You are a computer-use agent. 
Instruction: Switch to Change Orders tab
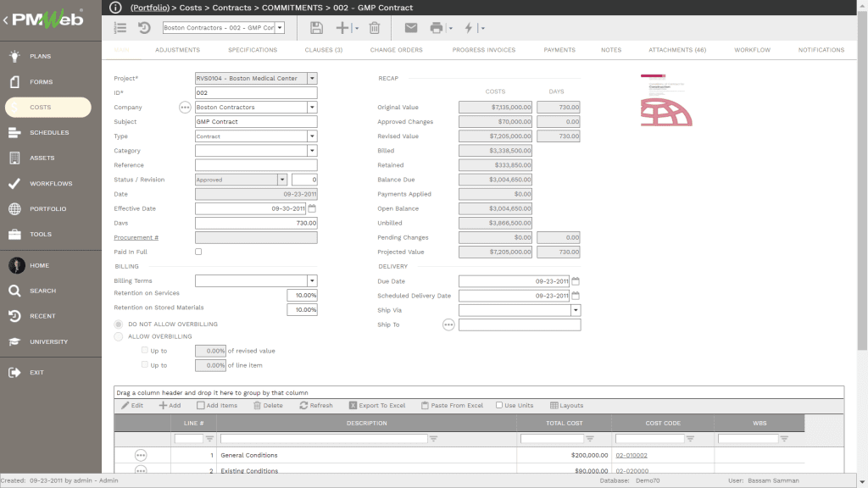397,50
